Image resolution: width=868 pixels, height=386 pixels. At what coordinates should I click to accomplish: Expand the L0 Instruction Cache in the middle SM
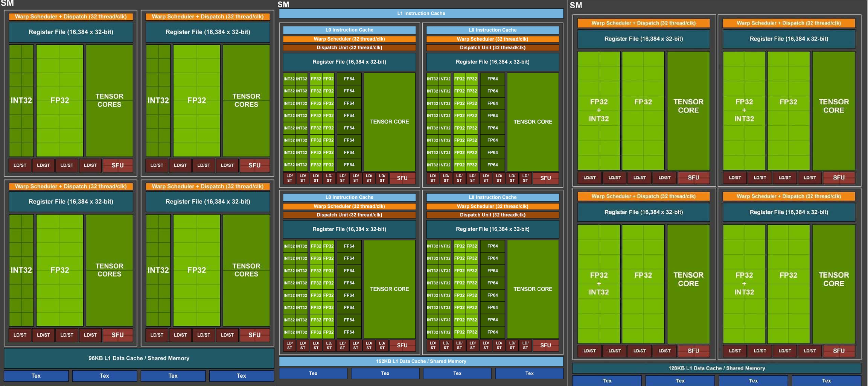point(349,30)
